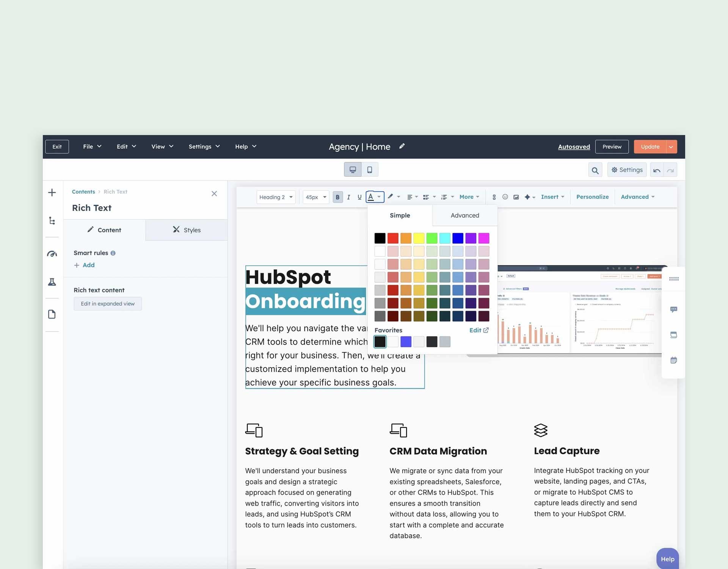The width and height of the screenshot is (728, 569).
Task: Click Edit in expanded view button
Action: click(x=108, y=304)
